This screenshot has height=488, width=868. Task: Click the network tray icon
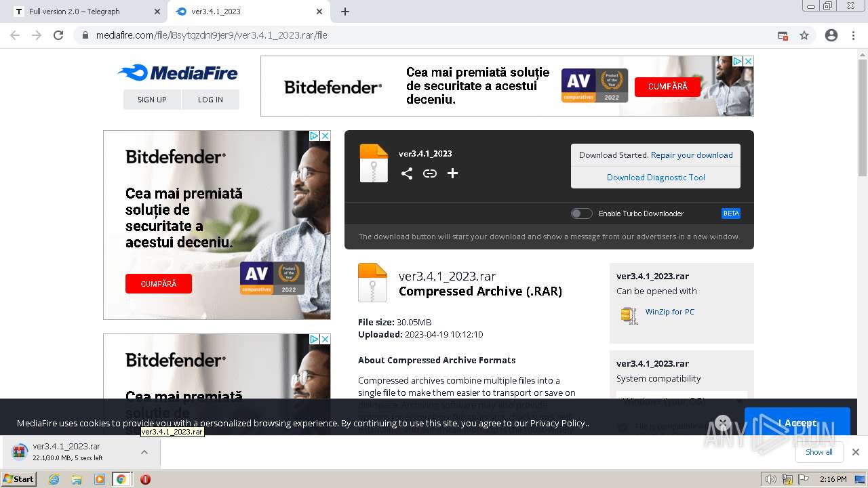tap(787, 479)
